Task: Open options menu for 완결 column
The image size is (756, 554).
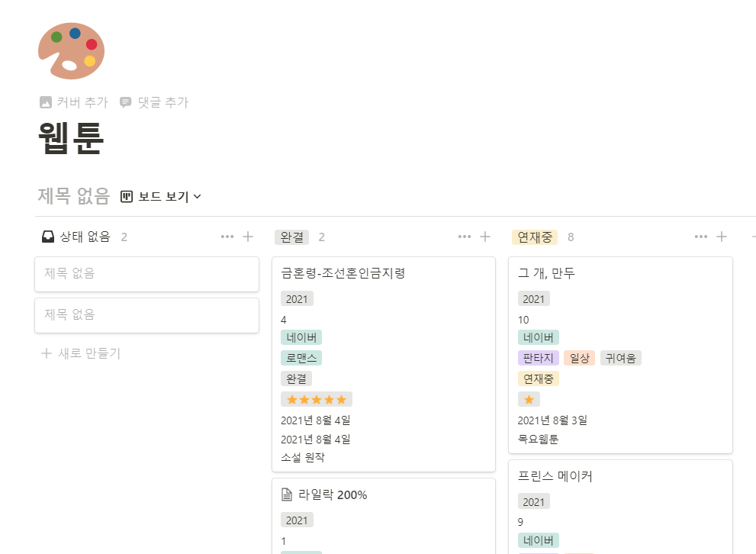Action: pyautogui.click(x=465, y=237)
